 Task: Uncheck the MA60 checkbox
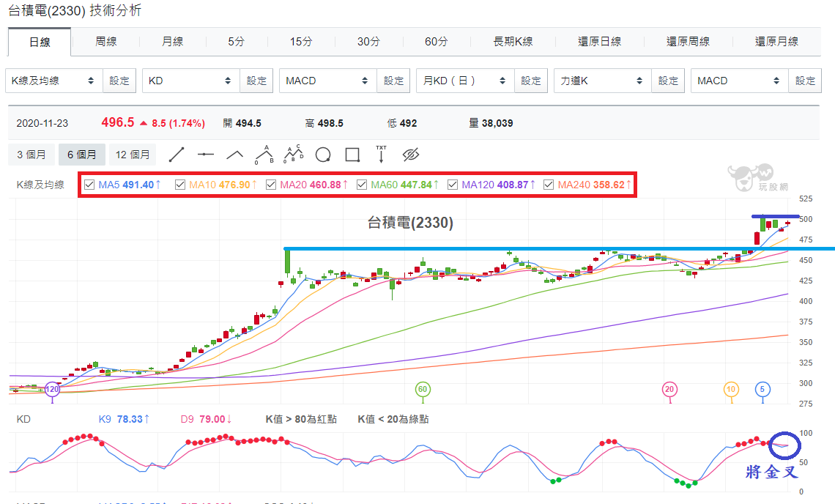(x=362, y=185)
